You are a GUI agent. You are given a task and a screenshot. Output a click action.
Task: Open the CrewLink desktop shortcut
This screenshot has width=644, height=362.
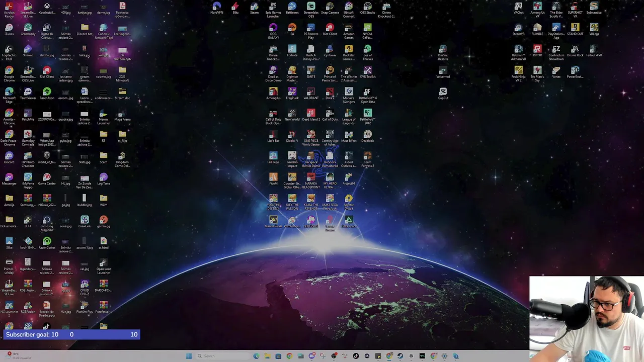(85, 222)
